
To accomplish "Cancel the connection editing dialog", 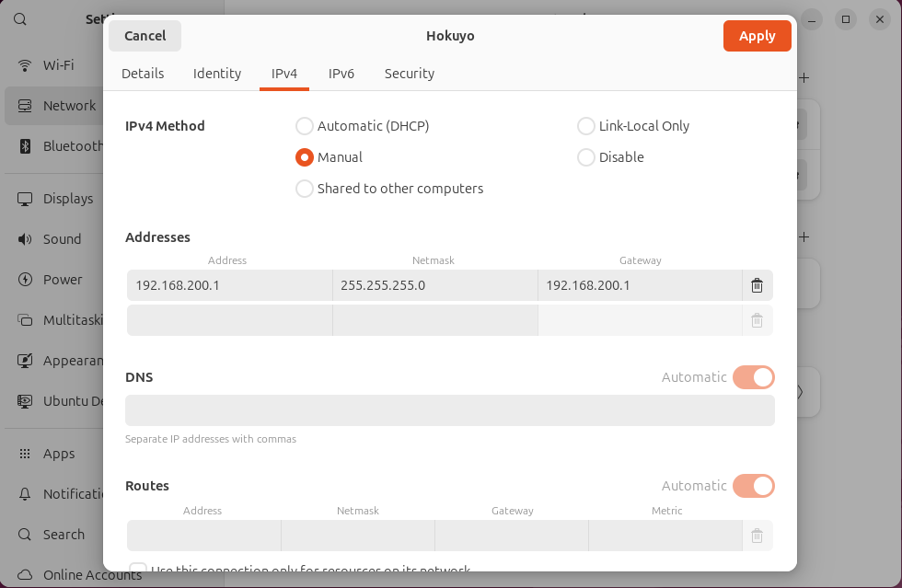I will point(145,36).
